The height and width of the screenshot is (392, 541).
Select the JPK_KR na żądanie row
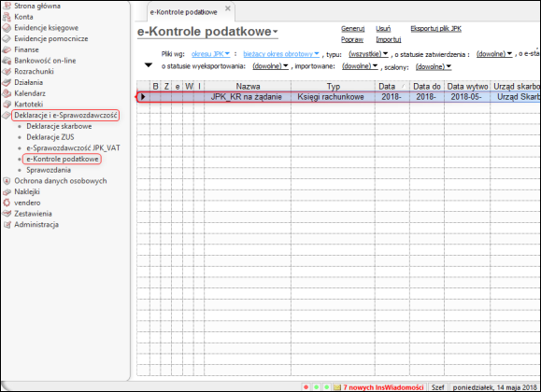[338, 97]
